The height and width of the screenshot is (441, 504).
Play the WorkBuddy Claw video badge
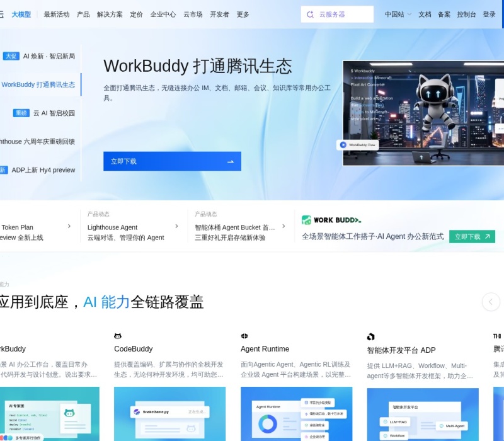tap(358, 145)
